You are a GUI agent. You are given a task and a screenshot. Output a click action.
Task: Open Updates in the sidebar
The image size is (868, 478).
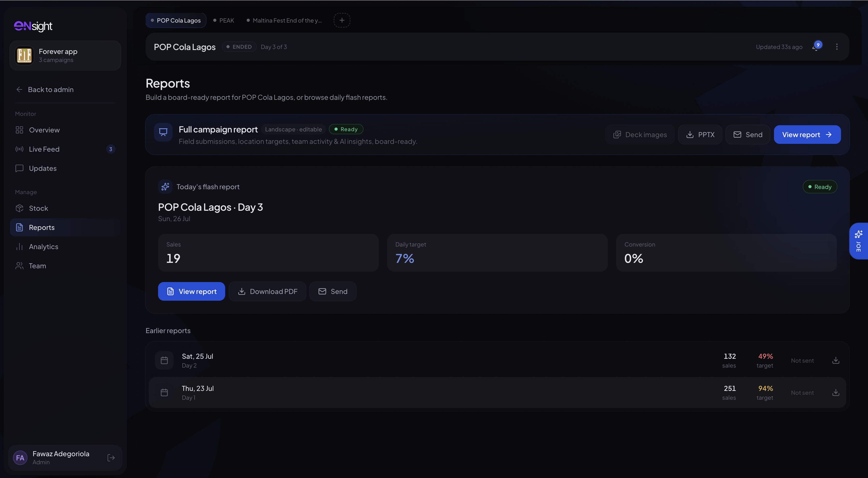(x=65, y=168)
